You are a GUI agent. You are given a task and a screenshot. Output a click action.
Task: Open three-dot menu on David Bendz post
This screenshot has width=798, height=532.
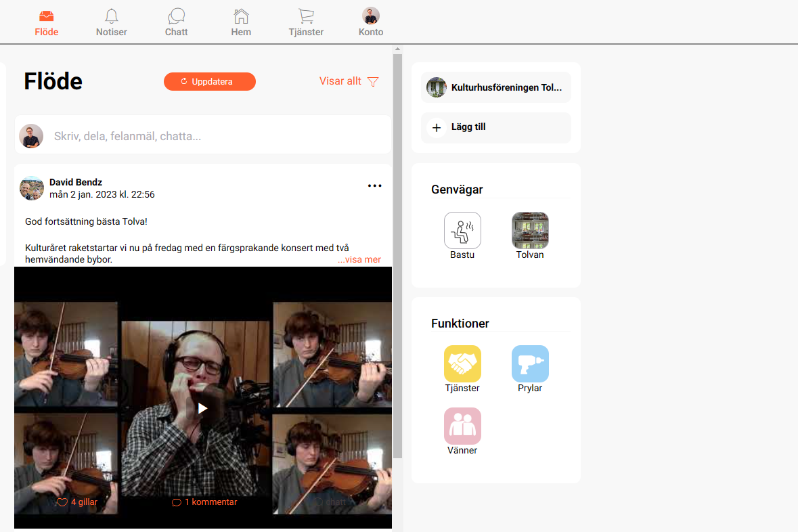[x=374, y=186]
